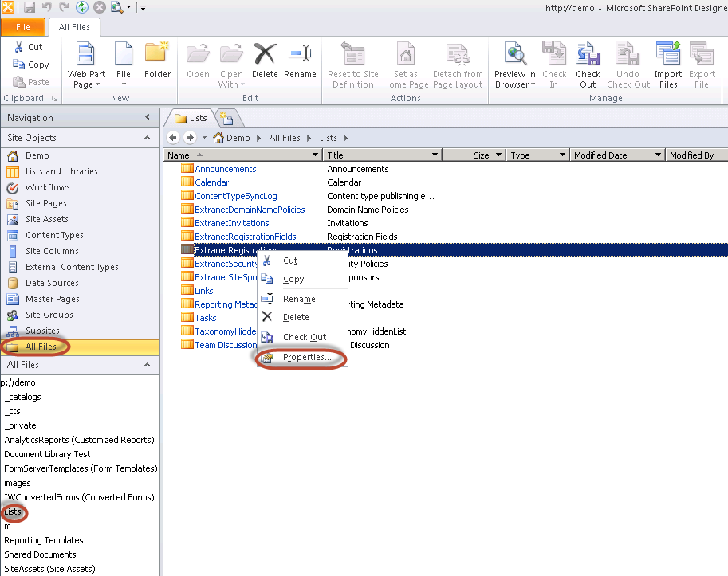Click the Rename icon in the Edit group

pyautogui.click(x=300, y=63)
